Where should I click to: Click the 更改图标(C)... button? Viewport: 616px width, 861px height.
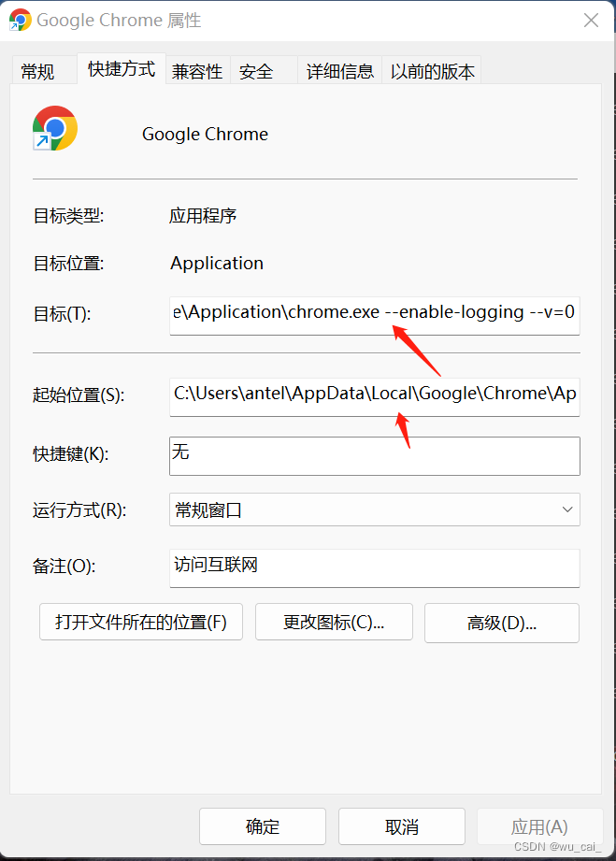(x=334, y=622)
